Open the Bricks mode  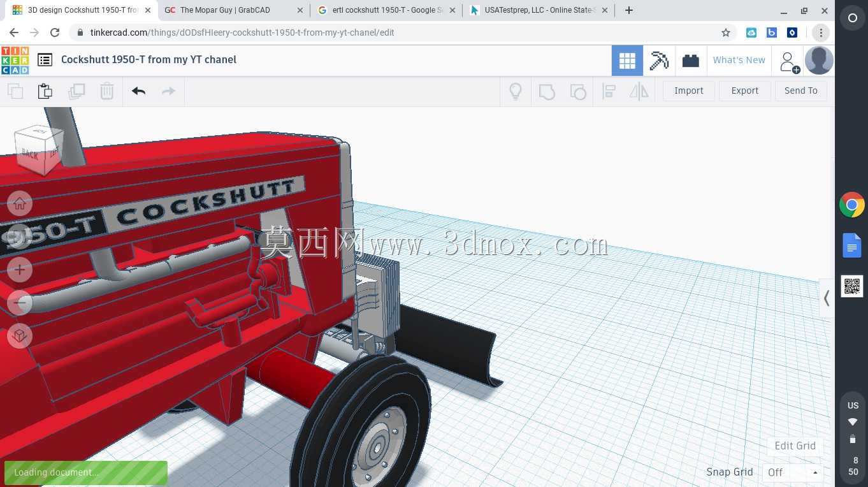click(x=691, y=61)
